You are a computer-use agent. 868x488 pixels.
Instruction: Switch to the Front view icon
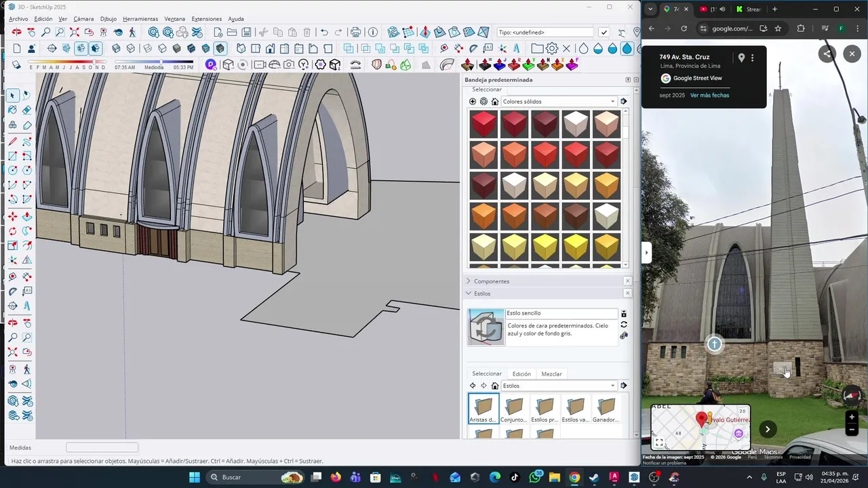pos(270,48)
